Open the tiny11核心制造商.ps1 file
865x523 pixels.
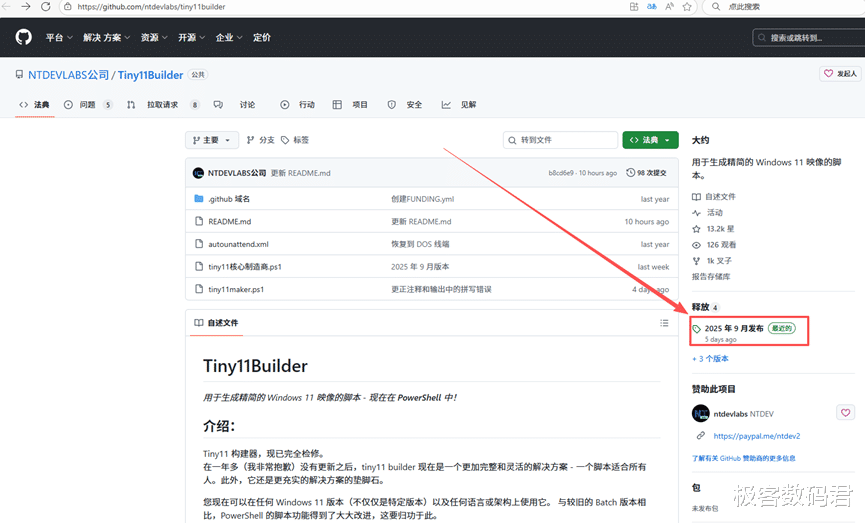(245, 266)
